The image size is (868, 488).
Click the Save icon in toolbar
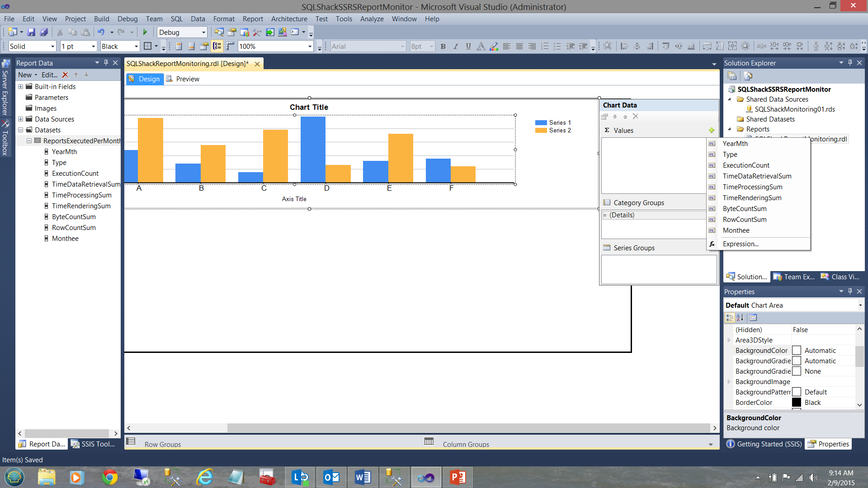pos(31,32)
